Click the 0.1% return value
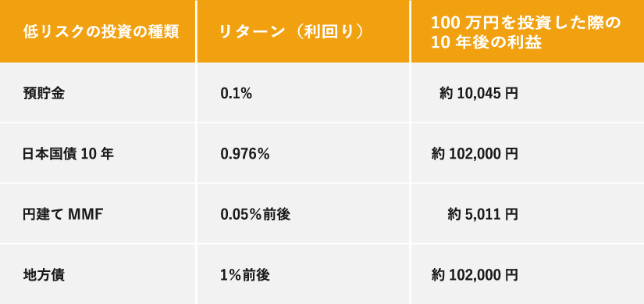This screenshot has height=304, width=644. click(237, 94)
